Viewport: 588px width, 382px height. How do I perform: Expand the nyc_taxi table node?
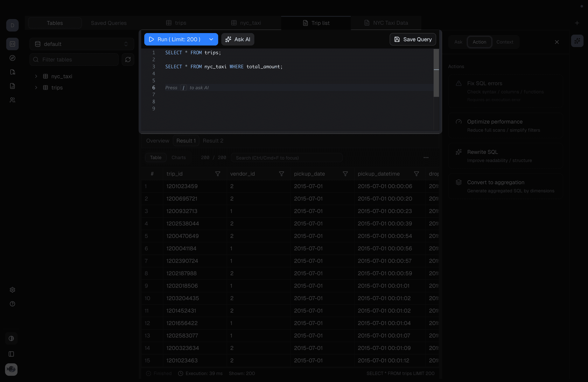pos(36,76)
